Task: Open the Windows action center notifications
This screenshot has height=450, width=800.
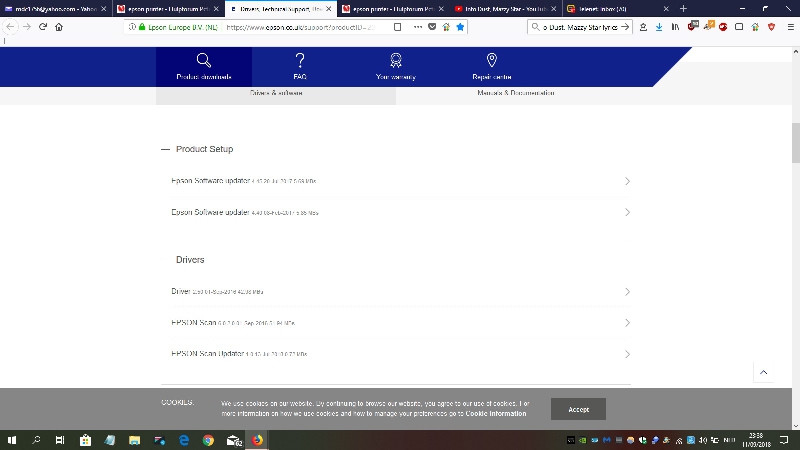Action: (784, 440)
